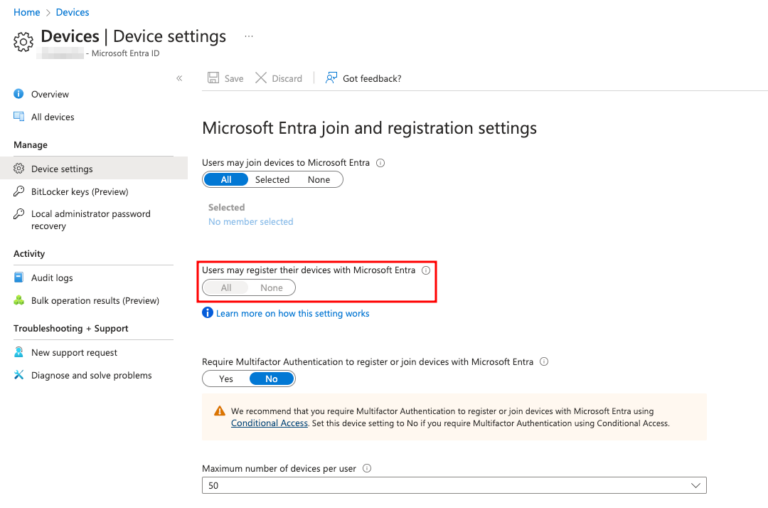
Task: Open the ellipsis menu beside Device settings title
Action: click(249, 36)
